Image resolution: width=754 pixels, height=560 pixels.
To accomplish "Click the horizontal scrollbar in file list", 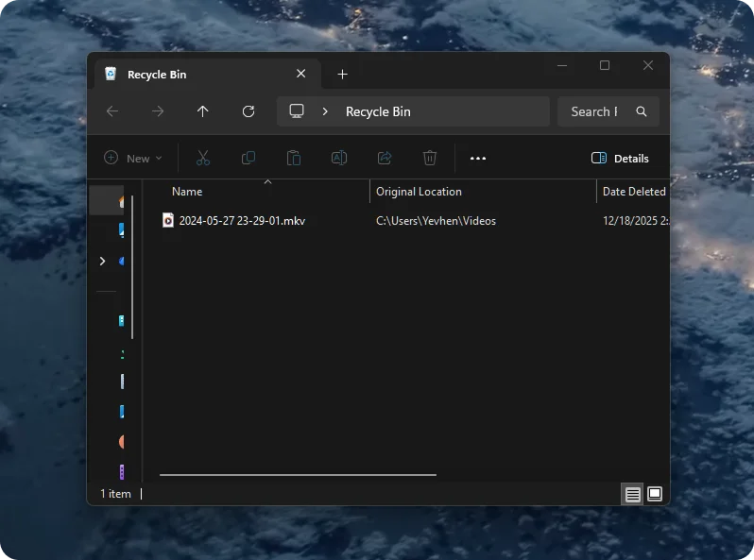I will [x=298, y=475].
